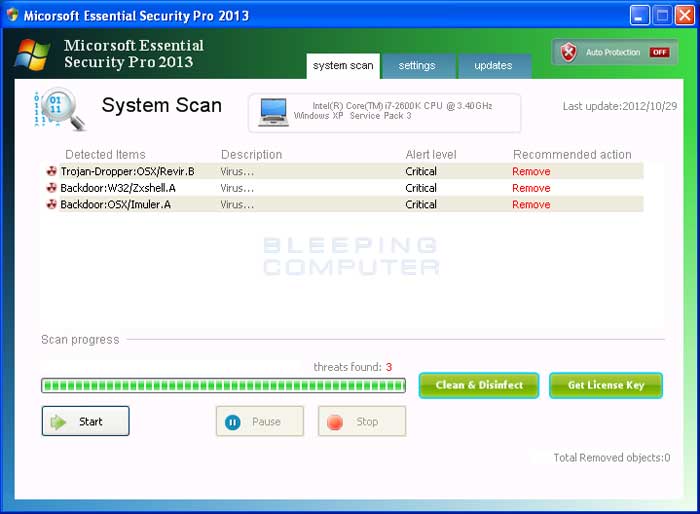Click the Last update:2012/10/29 text
Image resolution: width=700 pixels, height=514 pixels.
pyautogui.click(x=620, y=106)
